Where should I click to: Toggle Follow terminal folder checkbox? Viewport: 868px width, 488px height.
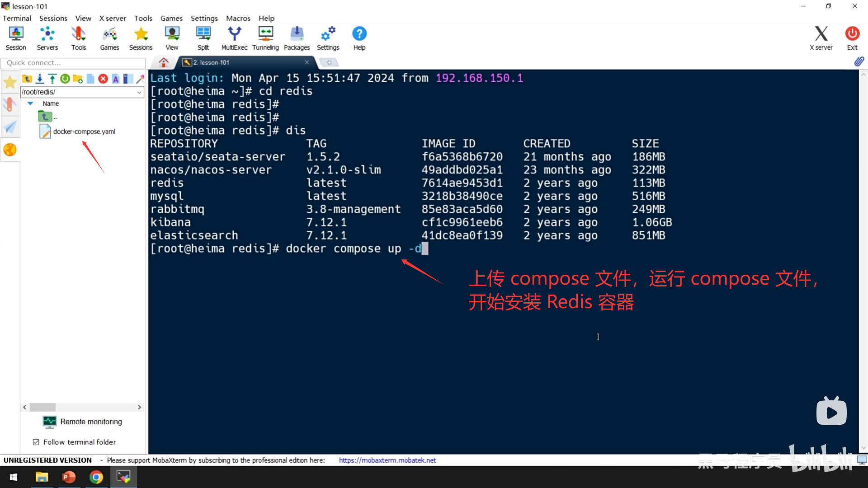(x=36, y=442)
